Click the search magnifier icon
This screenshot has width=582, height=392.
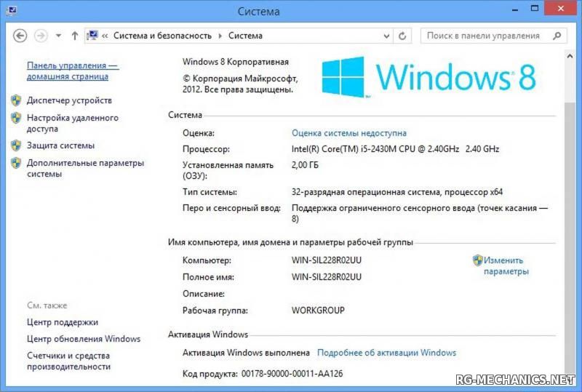557,36
